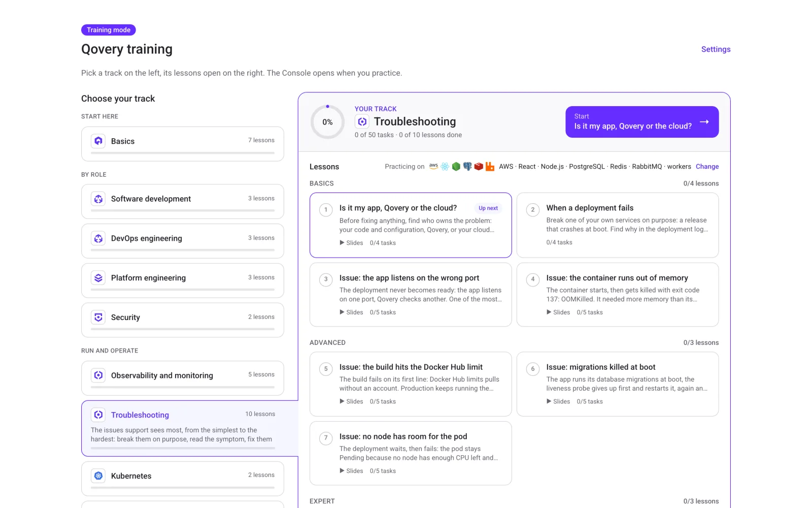This screenshot has width=812, height=508.
Task: Click the Training mode badge
Action: [109, 30]
